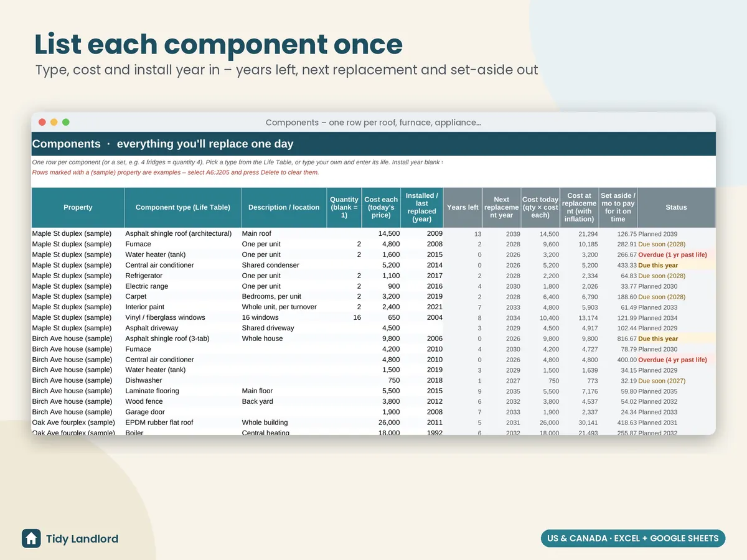Click the Tidy Landlord brand name text
The image size is (747, 560).
pyautogui.click(x=82, y=539)
